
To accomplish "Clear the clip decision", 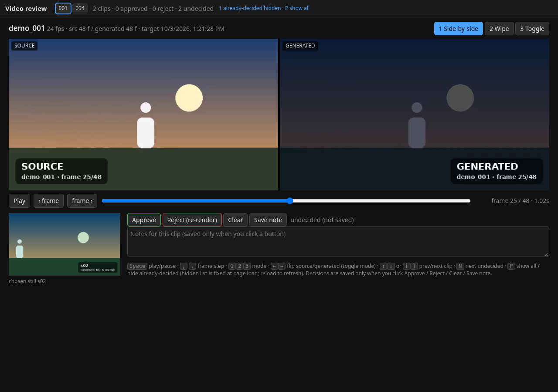I will [235, 220].
